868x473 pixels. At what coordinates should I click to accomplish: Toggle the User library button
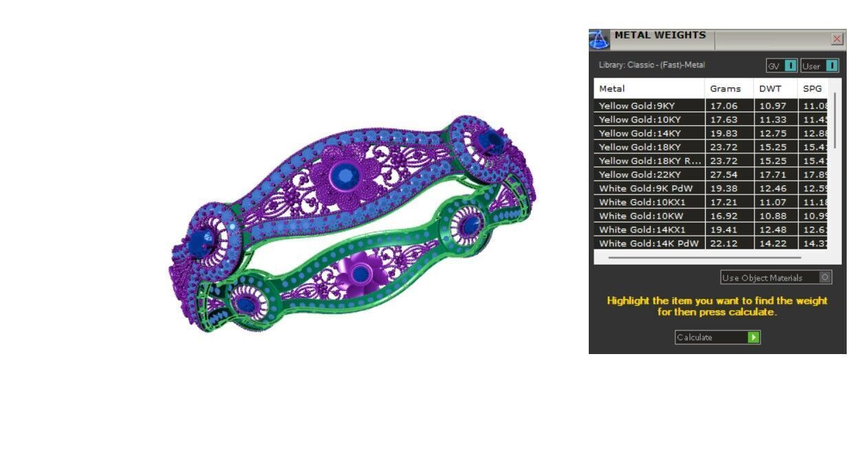820,66
